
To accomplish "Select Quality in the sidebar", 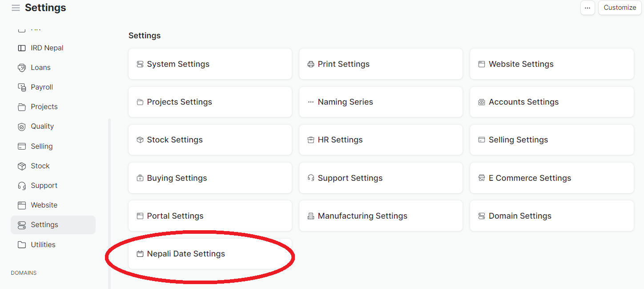I will [x=41, y=126].
